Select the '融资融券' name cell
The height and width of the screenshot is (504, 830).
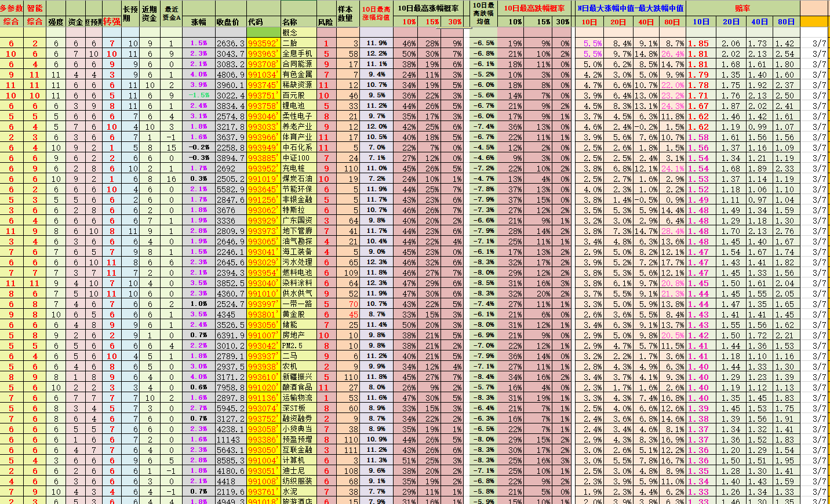point(298,419)
